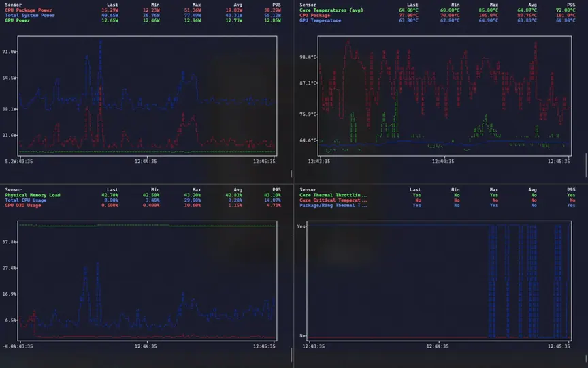Screen dimensions: 588x368
Task: Click 12:44:35 time label under throttling chart
Action: tap(438, 346)
